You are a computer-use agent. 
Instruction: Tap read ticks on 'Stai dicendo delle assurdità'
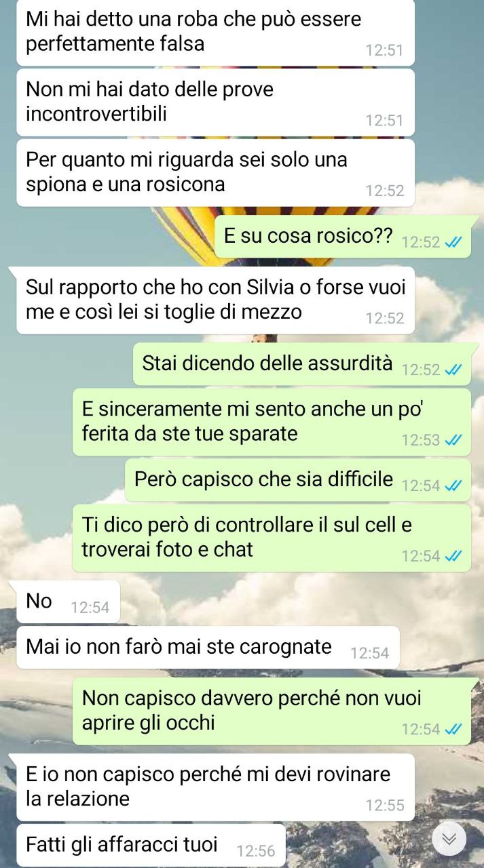453,370
